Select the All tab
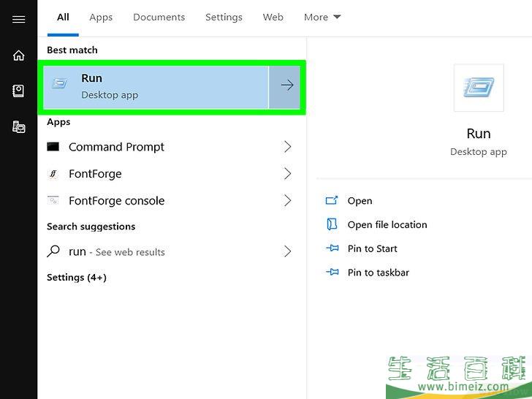532x399 pixels. coord(63,18)
